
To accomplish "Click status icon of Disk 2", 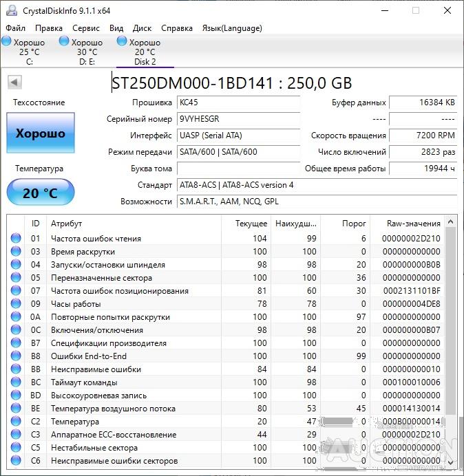I will tap(122, 41).
